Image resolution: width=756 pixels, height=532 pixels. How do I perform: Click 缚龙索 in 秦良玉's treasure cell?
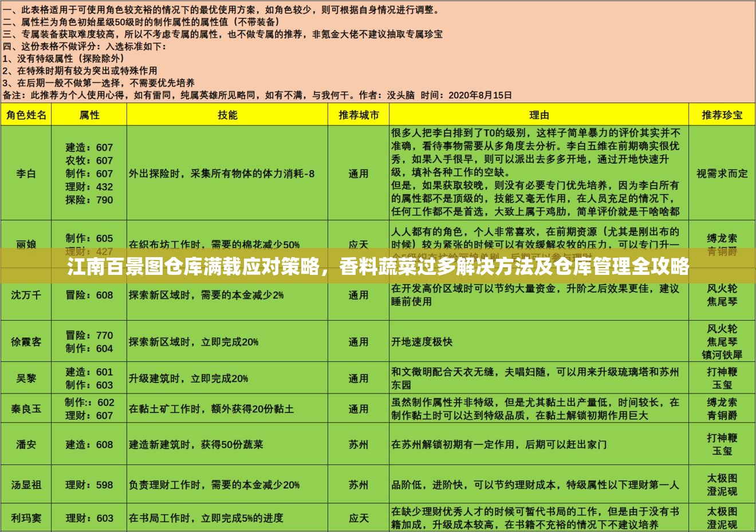coord(722,403)
